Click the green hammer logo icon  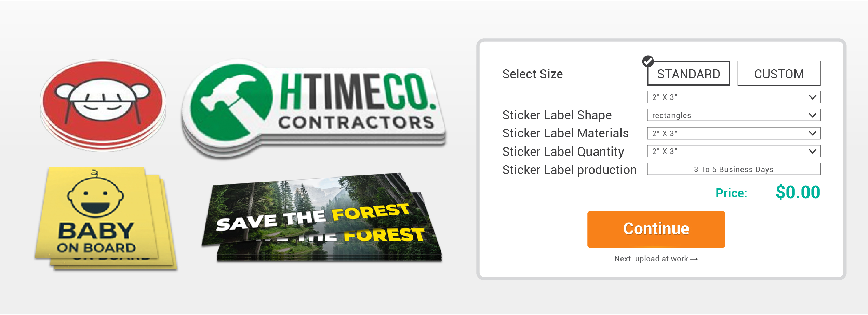231,102
